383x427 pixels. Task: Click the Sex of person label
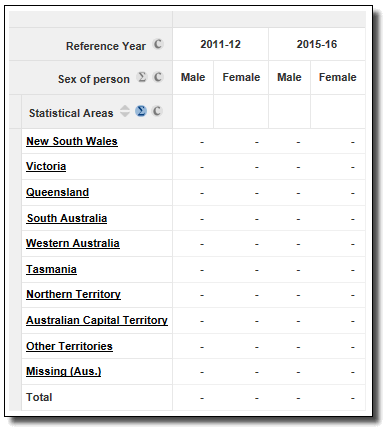[94, 79]
